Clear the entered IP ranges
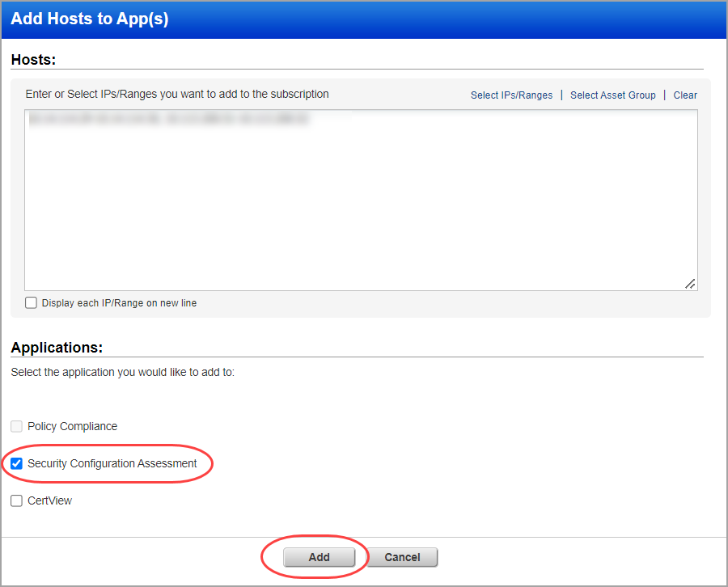 tap(684, 95)
